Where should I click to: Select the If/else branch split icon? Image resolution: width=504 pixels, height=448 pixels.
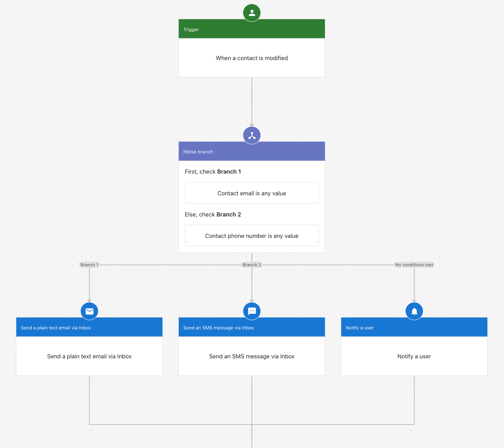252,135
